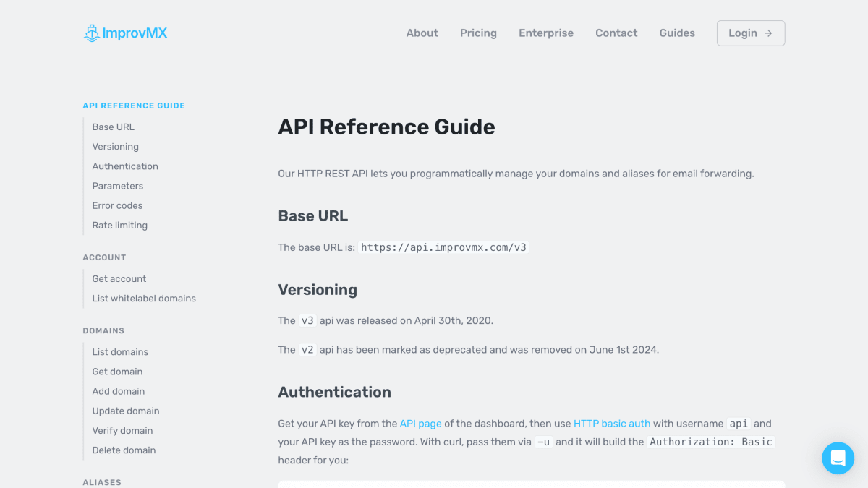Screen dimensions: 868x488
Task: Follow the API page link
Action: pyautogui.click(x=421, y=424)
